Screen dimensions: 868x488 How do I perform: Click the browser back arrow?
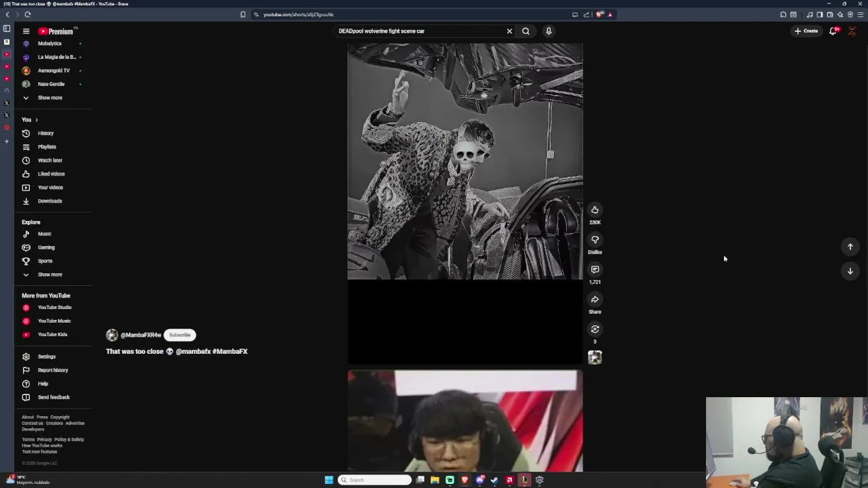[x=7, y=14]
